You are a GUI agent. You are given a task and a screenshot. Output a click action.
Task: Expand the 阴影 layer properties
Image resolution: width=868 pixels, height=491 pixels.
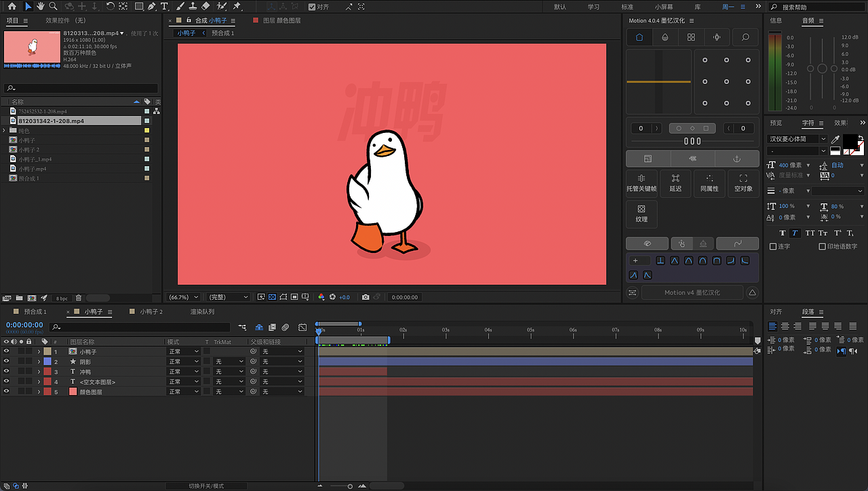point(39,361)
